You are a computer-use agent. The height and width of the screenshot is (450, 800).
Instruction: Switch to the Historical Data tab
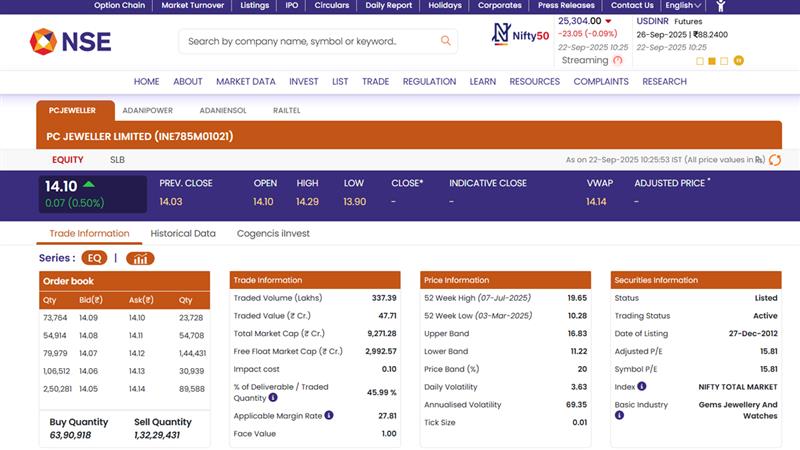tap(183, 234)
